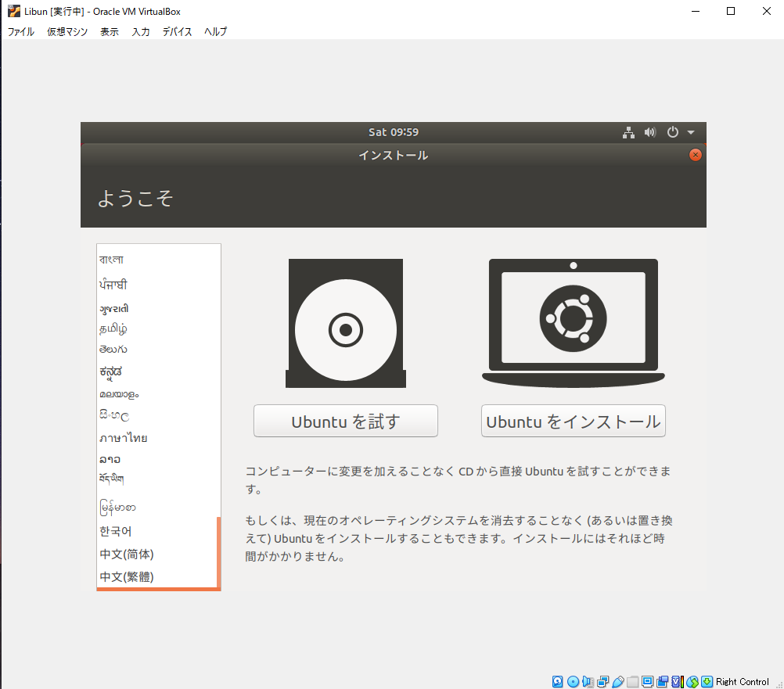Click the Ubuntu をインストール button
Viewport: 784px width, 689px height.
573,421
